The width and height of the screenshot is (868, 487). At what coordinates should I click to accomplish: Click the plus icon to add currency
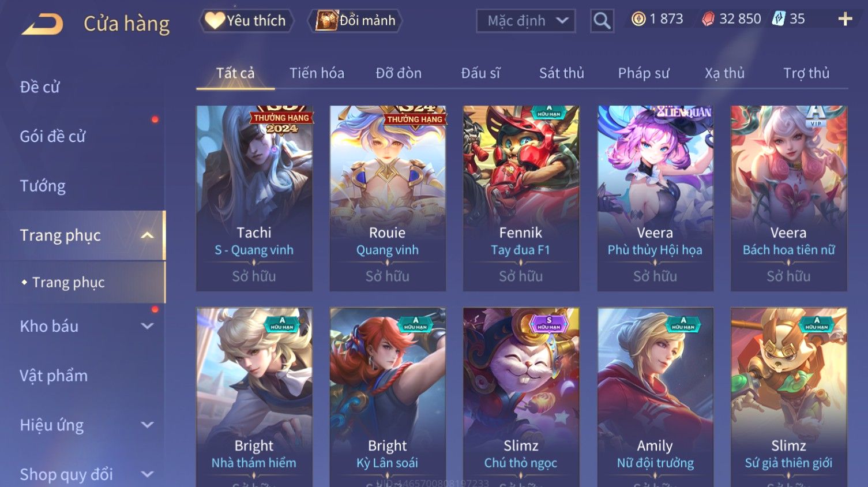(x=845, y=19)
